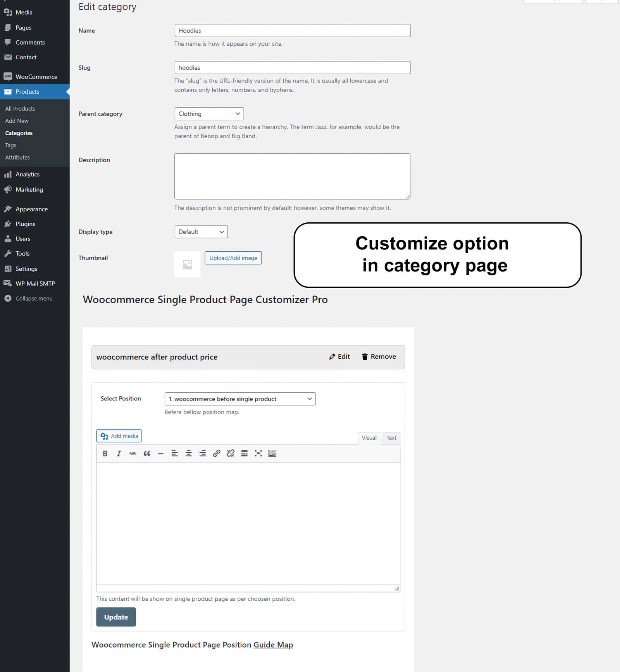The height and width of the screenshot is (672, 620).
Task: Click the Update button
Action: [x=116, y=617]
